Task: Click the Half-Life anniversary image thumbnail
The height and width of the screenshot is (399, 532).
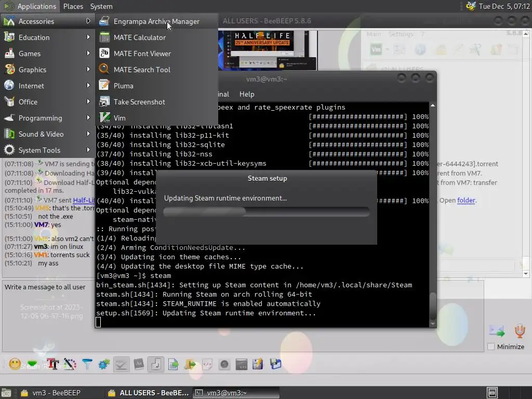Action: click(268, 50)
